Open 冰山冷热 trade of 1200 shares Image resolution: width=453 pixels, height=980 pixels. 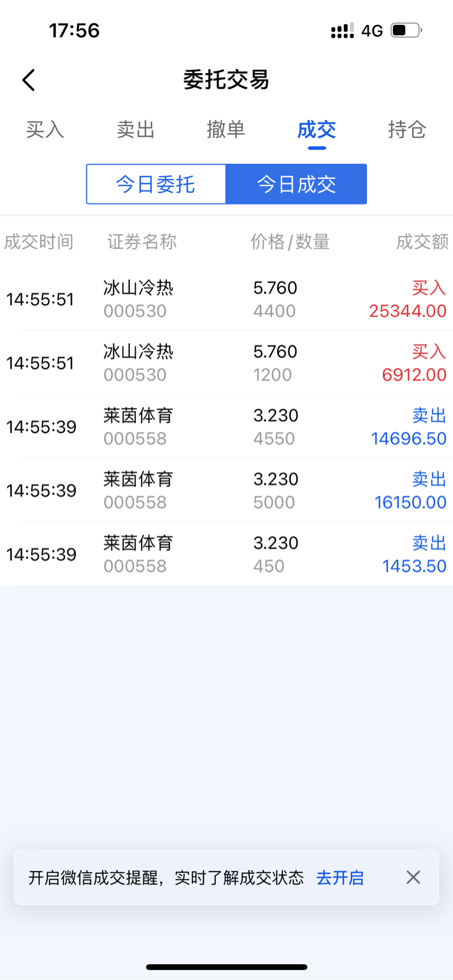226,363
